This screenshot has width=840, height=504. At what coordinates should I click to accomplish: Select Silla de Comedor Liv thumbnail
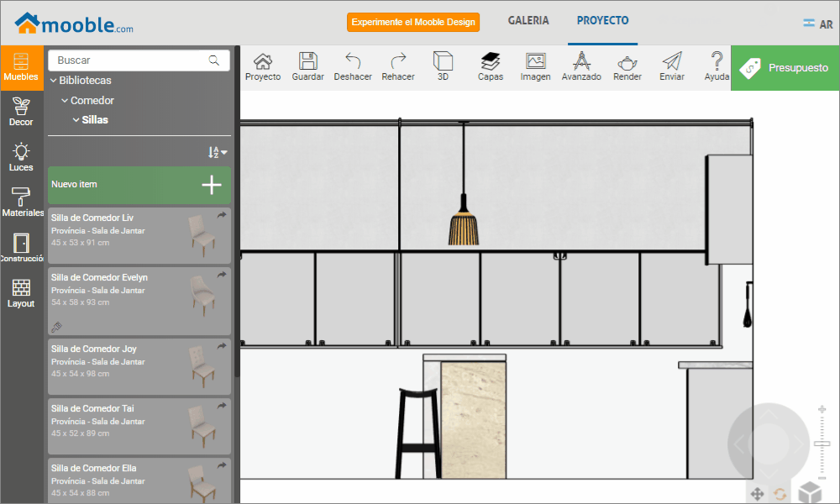click(202, 236)
